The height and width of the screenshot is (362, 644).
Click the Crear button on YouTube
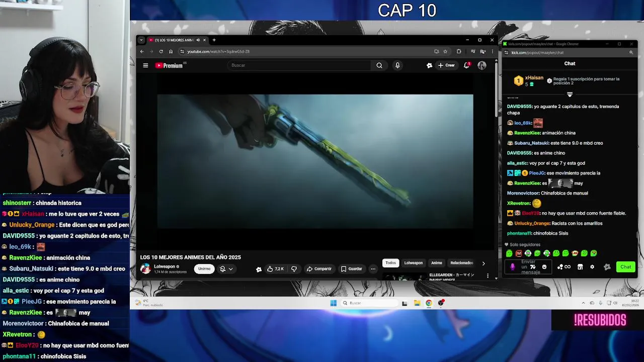pos(447,65)
